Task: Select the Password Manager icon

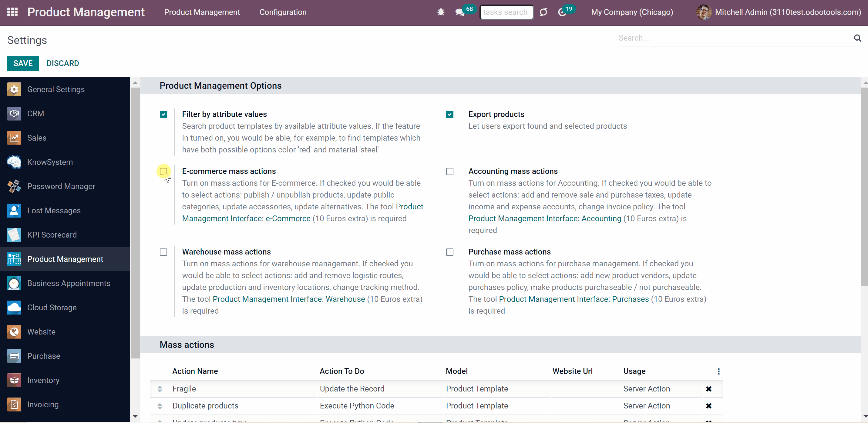Action: pyautogui.click(x=14, y=186)
